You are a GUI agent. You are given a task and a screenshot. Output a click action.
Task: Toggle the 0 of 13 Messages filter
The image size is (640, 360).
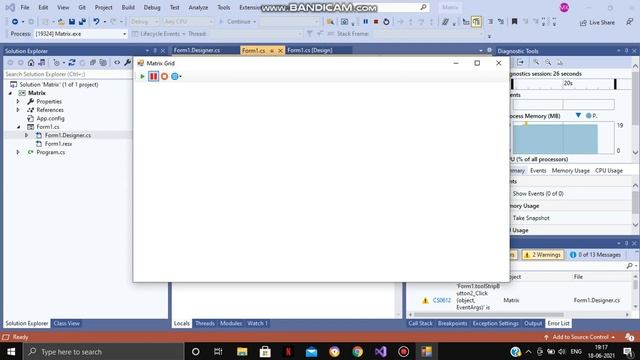coord(595,255)
